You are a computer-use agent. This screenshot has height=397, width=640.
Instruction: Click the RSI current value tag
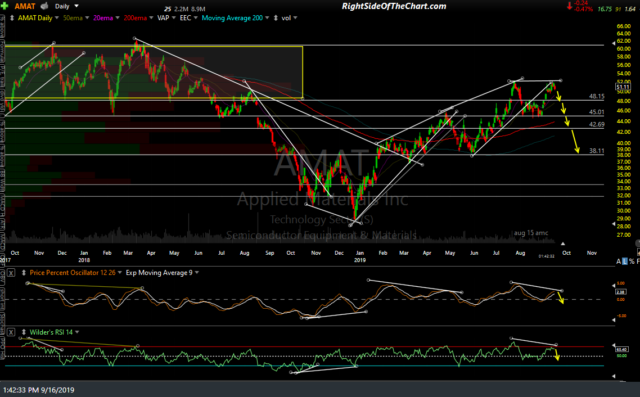[622, 350]
